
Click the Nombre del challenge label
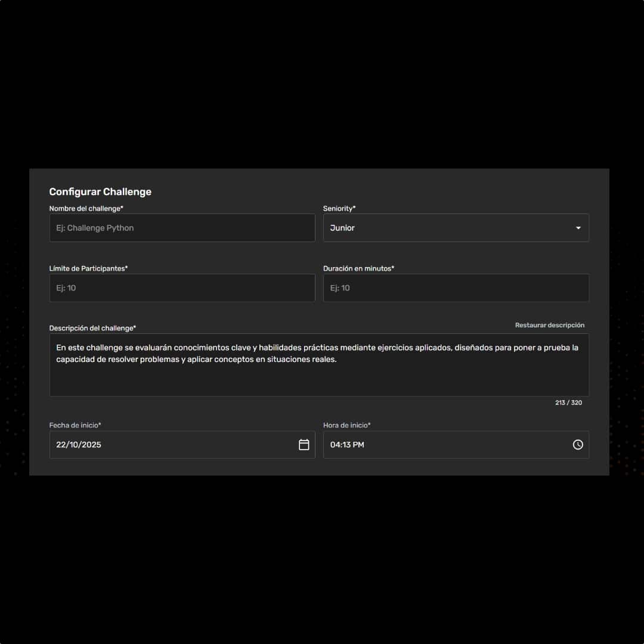click(x=86, y=209)
